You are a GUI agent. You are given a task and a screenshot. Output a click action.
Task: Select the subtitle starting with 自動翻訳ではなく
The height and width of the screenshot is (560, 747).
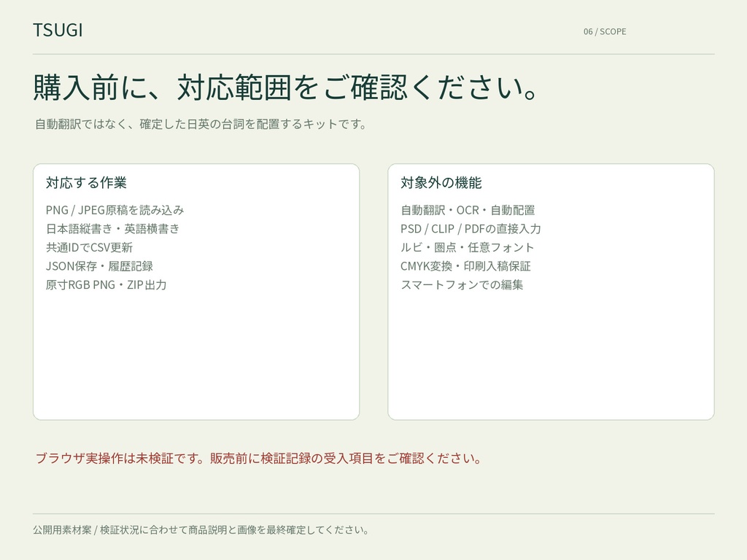(201, 124)
